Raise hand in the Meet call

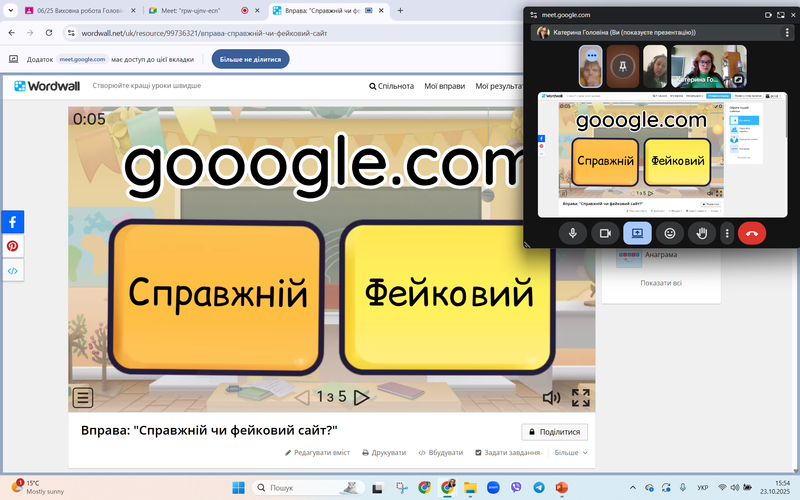pos(702,233)
